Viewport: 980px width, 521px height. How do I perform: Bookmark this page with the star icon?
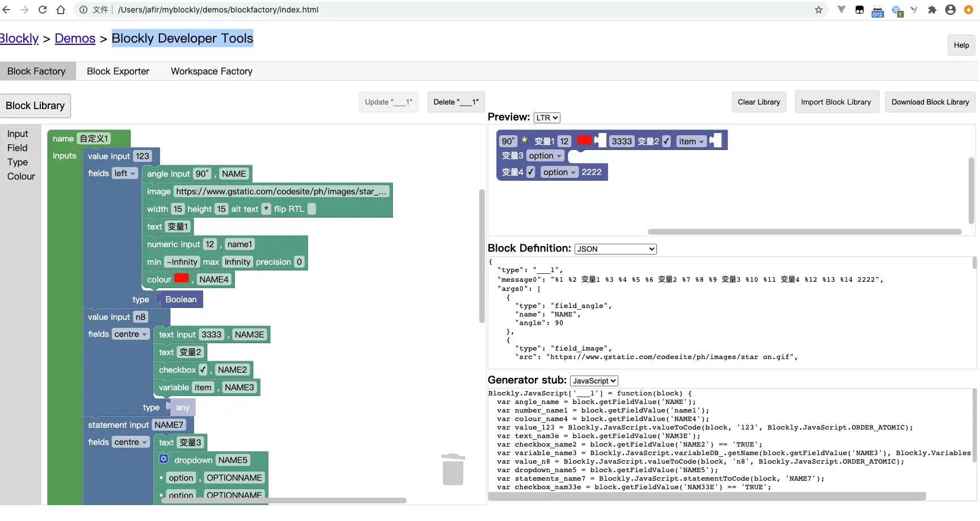[819, 10]
